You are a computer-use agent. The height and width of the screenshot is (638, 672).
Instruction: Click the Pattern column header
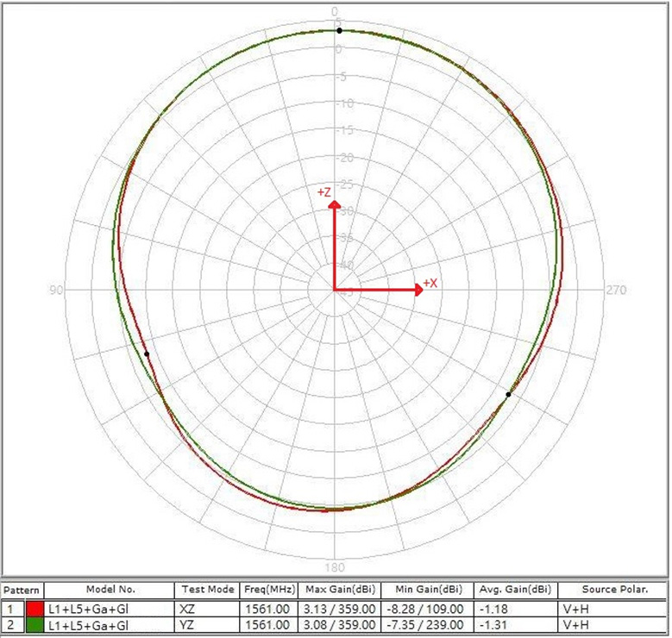click(x=22, y=591)
